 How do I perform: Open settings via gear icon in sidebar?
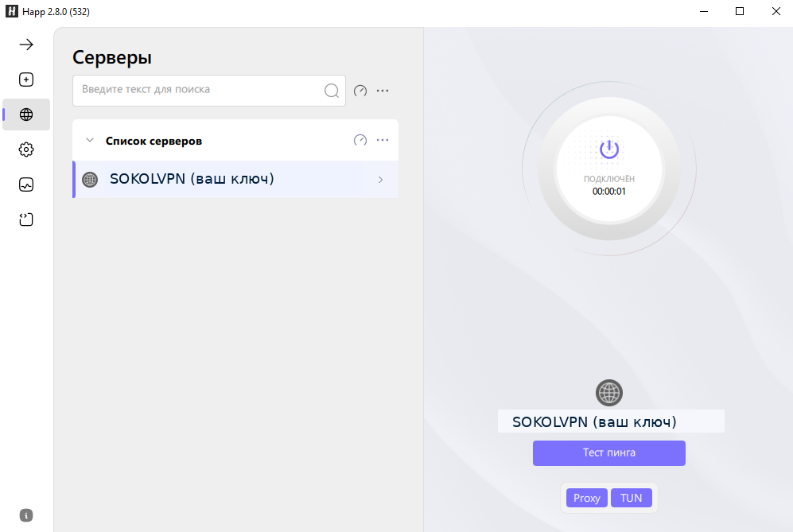(x=25, y=149)
